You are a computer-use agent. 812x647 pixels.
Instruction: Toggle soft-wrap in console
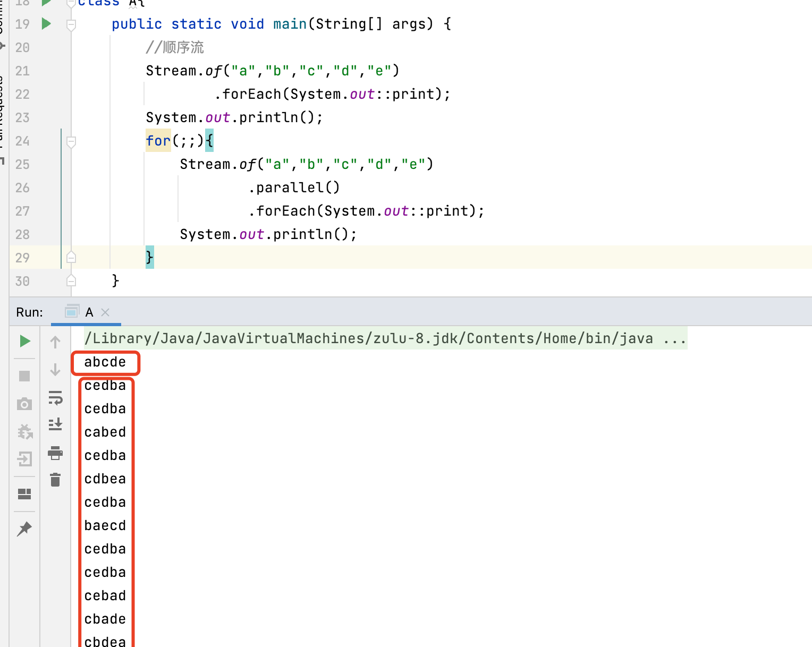coord(55,397)
